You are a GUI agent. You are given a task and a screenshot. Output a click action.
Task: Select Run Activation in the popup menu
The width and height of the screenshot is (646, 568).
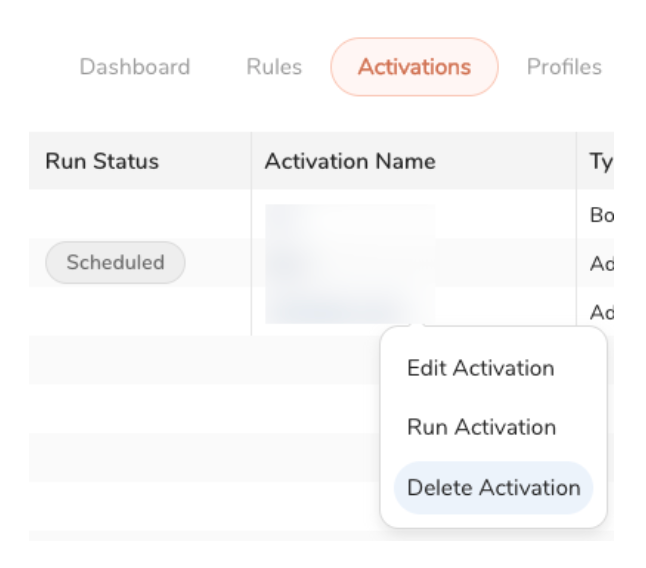(x=480, y=428)
